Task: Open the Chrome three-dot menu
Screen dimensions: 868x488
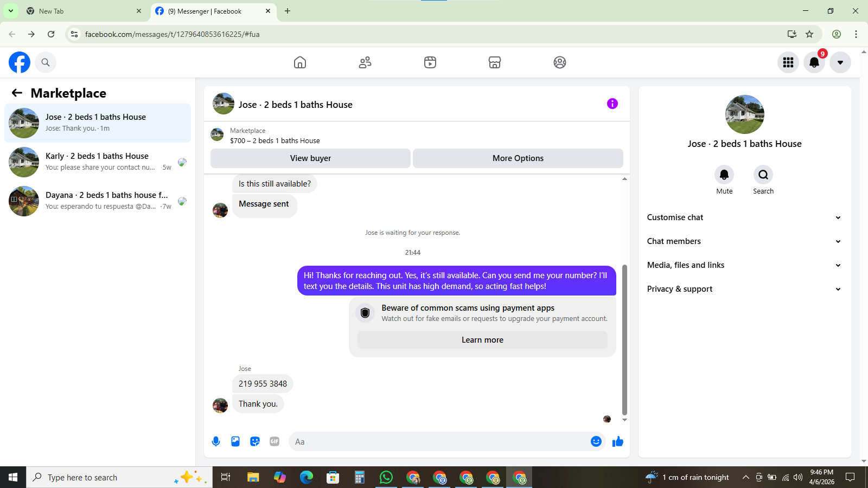Action: tap(856, 34)
